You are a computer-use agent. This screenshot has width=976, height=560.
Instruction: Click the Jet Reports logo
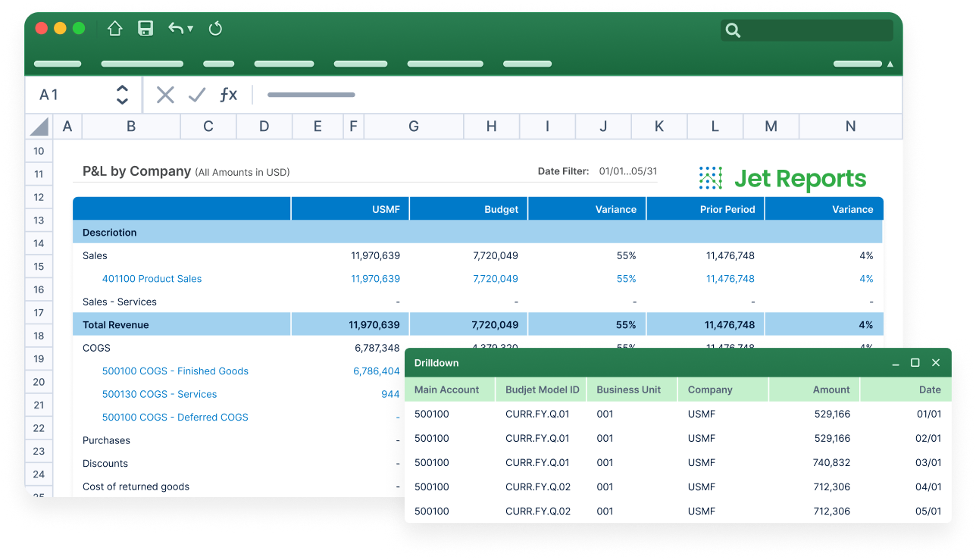click(782, 179)
